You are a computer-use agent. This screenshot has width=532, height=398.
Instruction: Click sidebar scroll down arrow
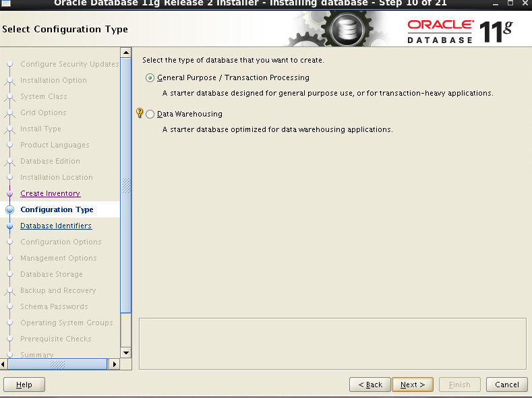coord(126,353)
